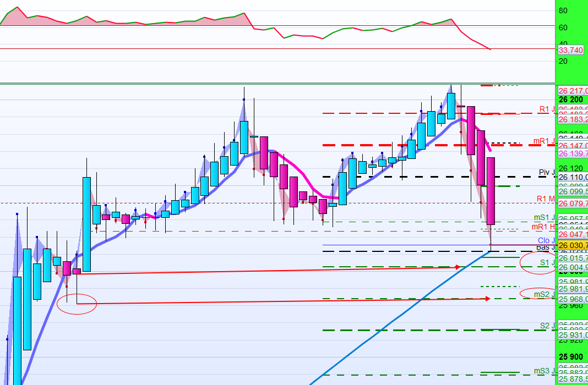Click the R1 M level label
The height and width of the screenshot is (385, 588).
(546, 199)
